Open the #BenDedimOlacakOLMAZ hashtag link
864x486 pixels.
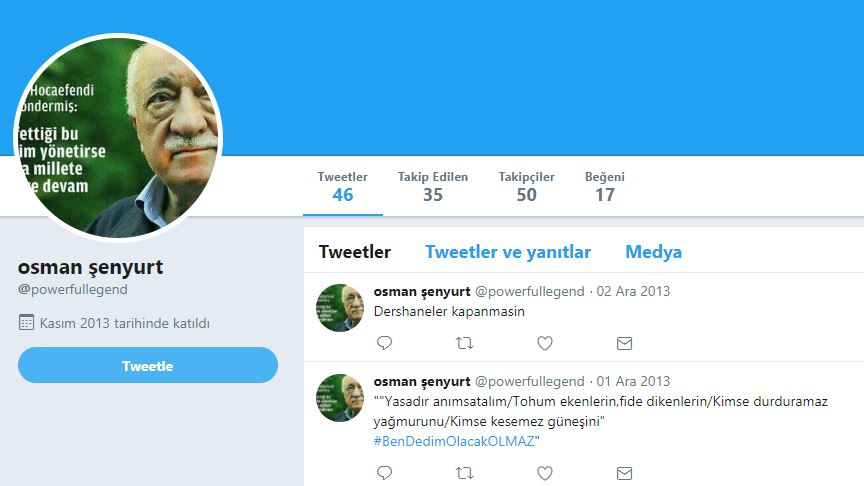(x=454, y=441)
